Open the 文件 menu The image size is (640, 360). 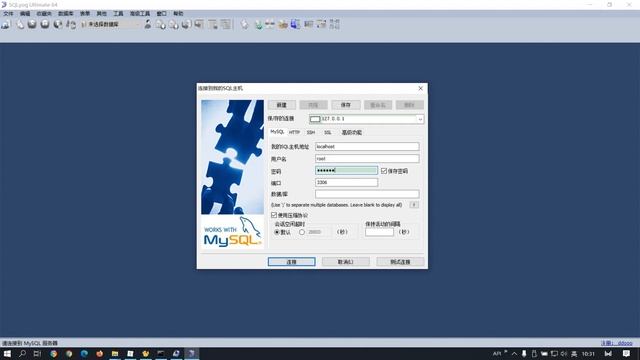click(x=8, y=13)
